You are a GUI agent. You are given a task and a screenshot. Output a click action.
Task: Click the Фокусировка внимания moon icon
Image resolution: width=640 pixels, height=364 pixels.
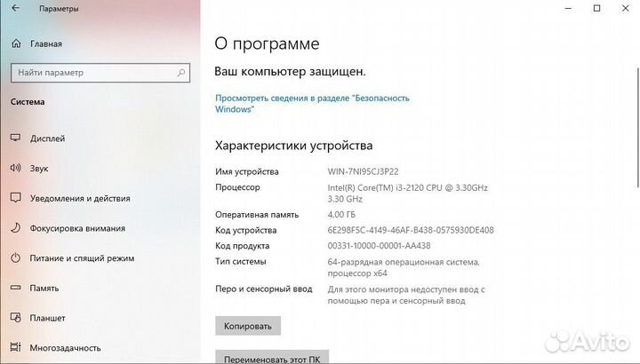[x=15, y=227]
